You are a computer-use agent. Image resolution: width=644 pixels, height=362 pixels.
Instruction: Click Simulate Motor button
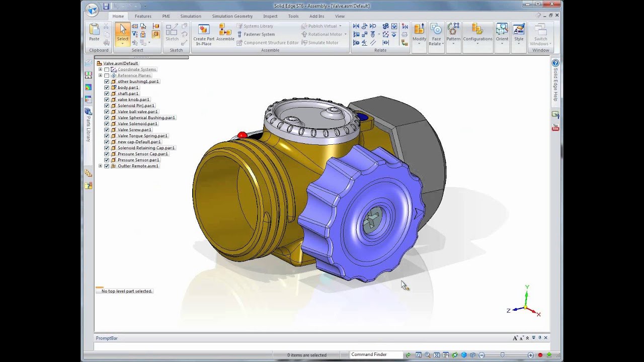pyautogui.click(x=320, y=43)
